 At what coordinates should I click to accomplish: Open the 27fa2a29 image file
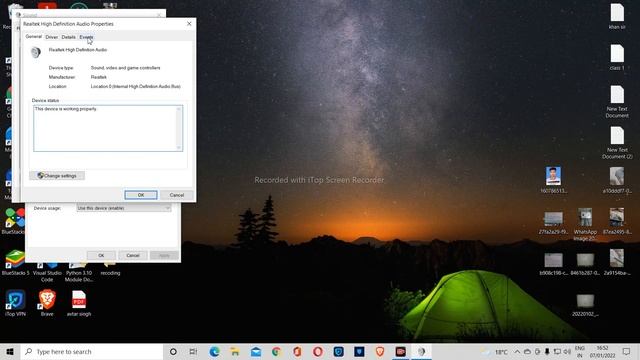coord(553,222)
